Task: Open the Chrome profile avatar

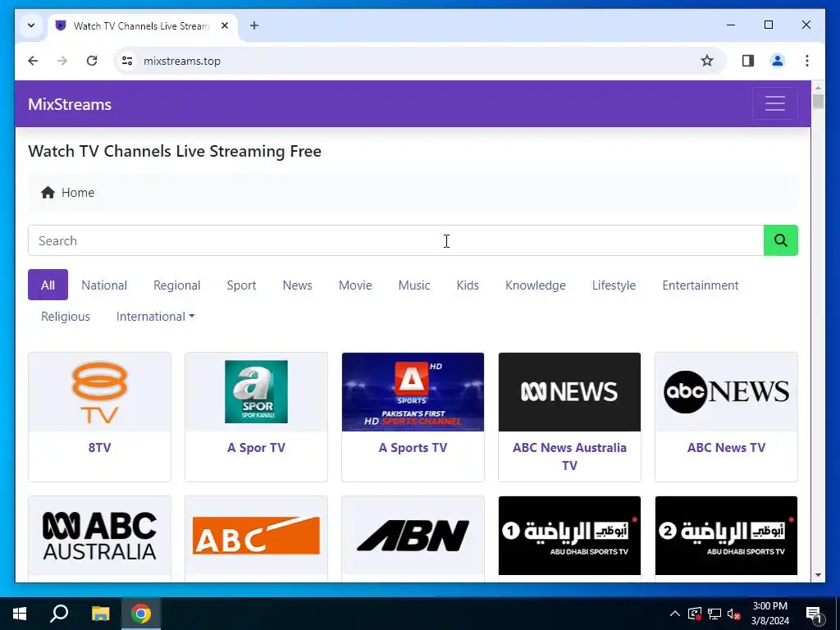Action: click(x=778, y=61)
